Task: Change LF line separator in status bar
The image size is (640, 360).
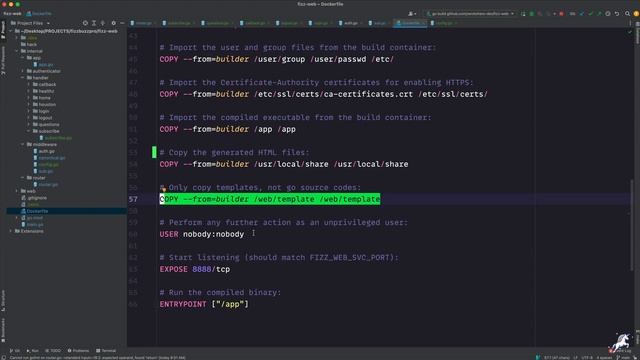Action: coord(575,358)
